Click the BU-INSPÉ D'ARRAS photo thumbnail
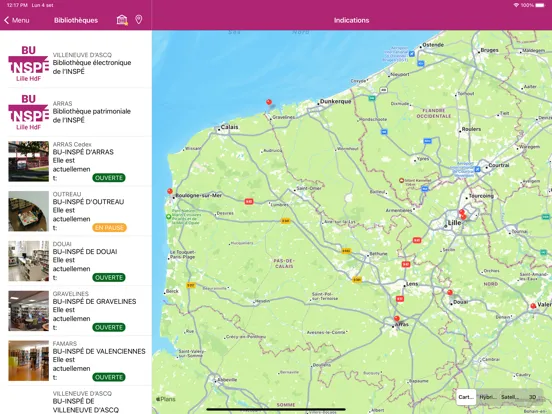The width and height of the screenshot is (552, 414). pos(29,161)
